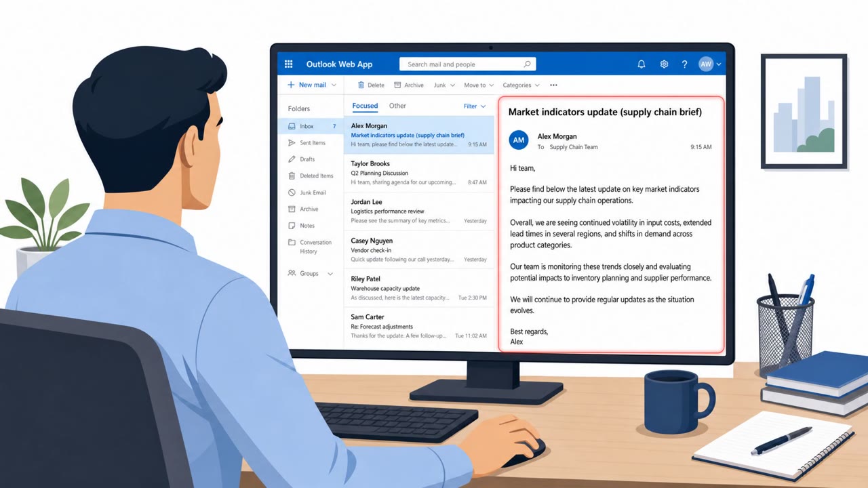Image resolution: width=868 pixels, height=488 pixels.
Task: Open the Deleted Items folder
Action: pos(312,176)
